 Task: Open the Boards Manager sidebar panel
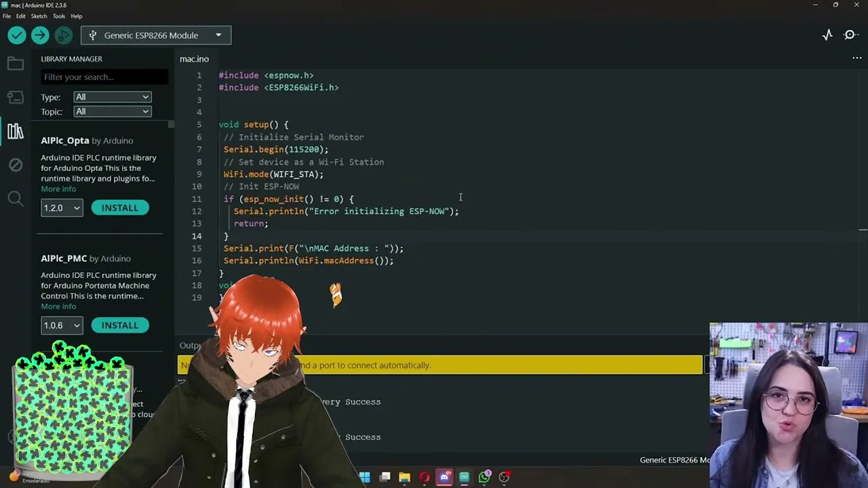(x=15, y=98)
